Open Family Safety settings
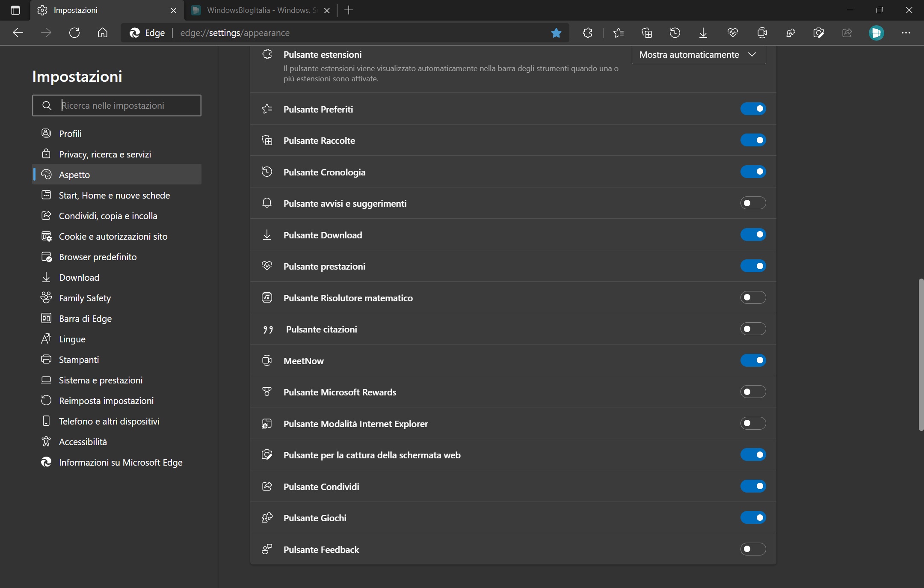 coord(117,298)
